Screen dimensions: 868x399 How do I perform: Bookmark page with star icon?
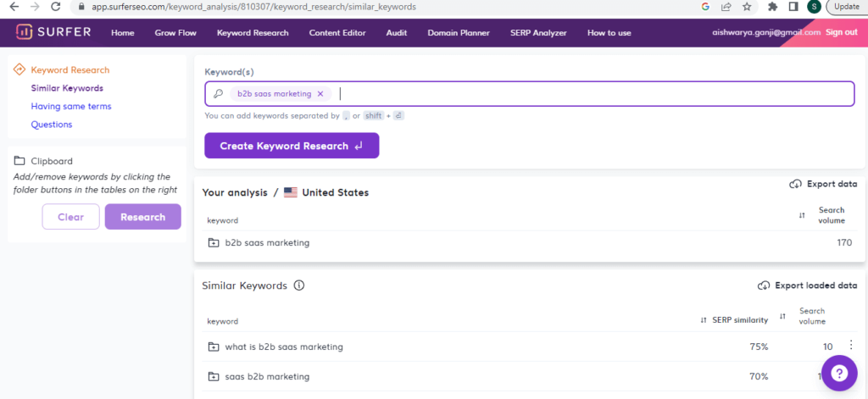tap(747, 7)
